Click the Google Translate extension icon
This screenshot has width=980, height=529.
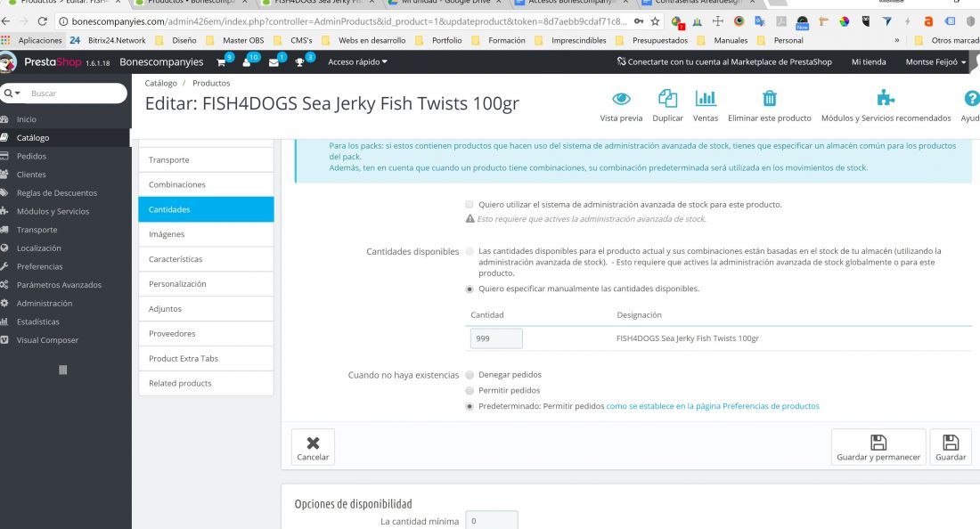pyautogui.click(x=760, y=21)
